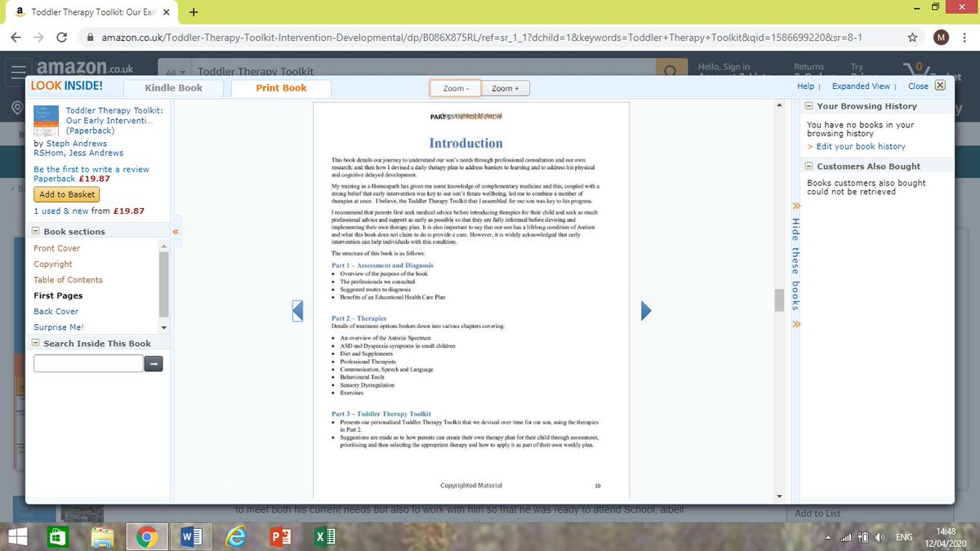Screen dimensions: 980x551
Task: Open Chrome profile avatar
Action: click(941, 38)
